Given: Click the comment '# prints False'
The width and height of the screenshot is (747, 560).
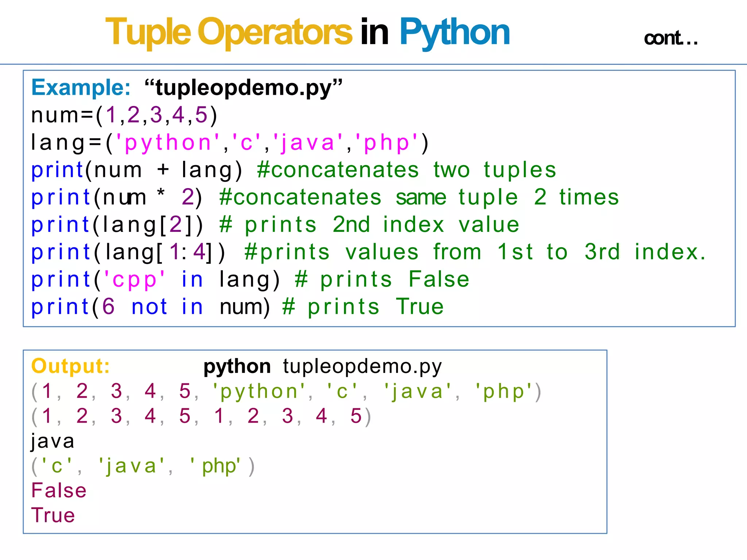Looking at the screenshot, I should tap(382, 280).
